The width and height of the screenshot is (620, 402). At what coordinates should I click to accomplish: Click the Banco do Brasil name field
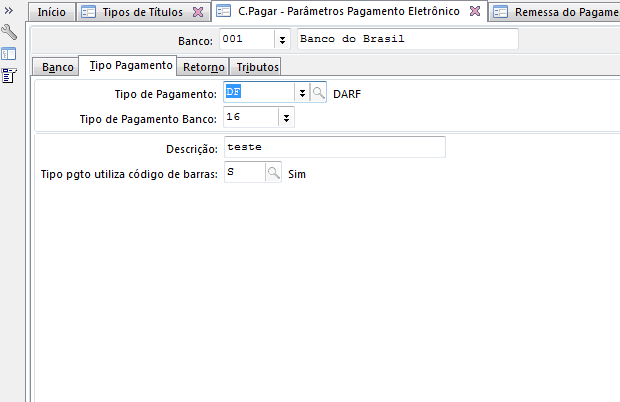click(407, 40)
